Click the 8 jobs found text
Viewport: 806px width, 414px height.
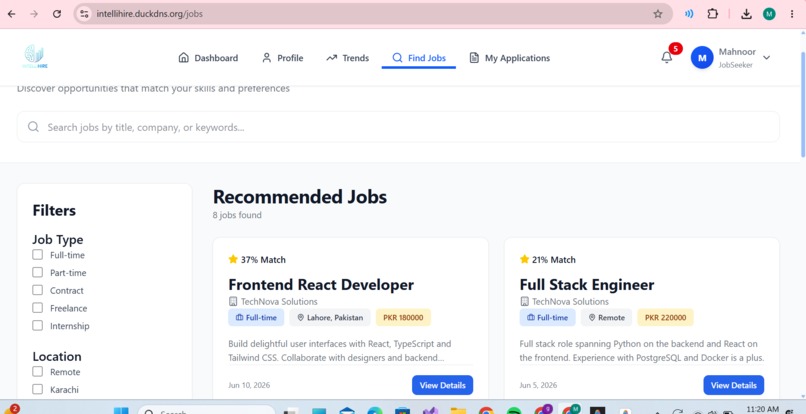pos(237,215)
